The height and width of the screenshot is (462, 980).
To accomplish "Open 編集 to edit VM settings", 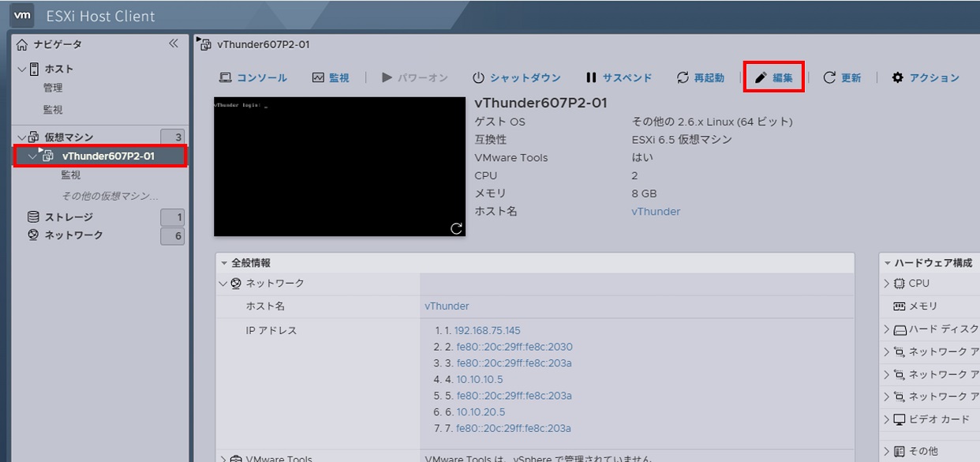I will [x=773, y=77].
